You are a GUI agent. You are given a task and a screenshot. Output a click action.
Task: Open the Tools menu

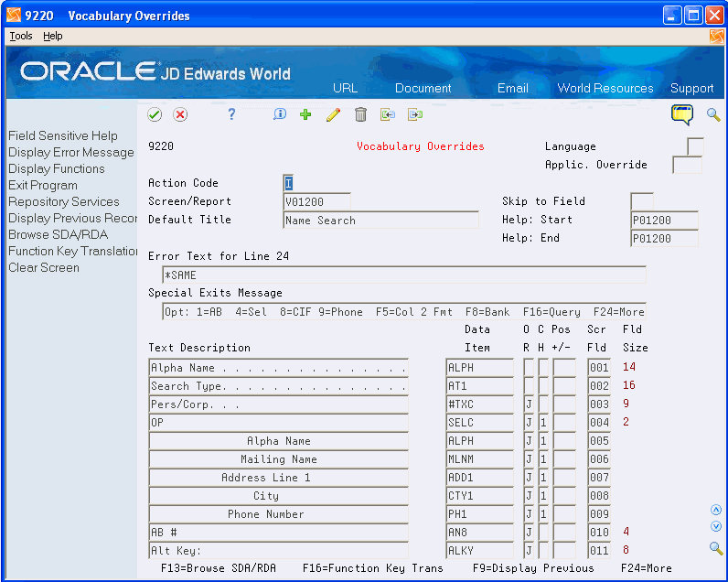21,36
